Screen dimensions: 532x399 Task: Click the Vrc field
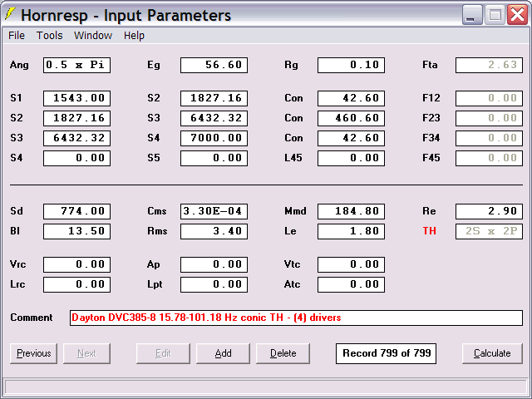pyautogui.click(x=76, y=264)
